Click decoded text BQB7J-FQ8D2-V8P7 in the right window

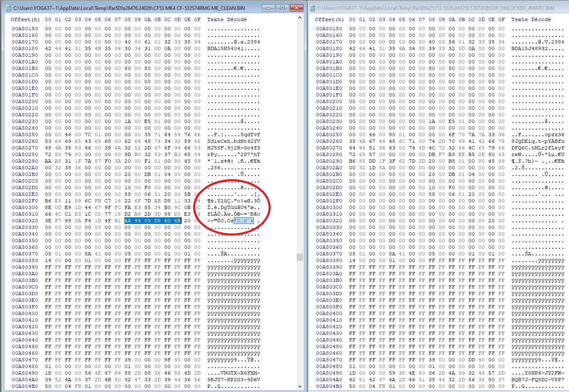(x=538, y=380)
